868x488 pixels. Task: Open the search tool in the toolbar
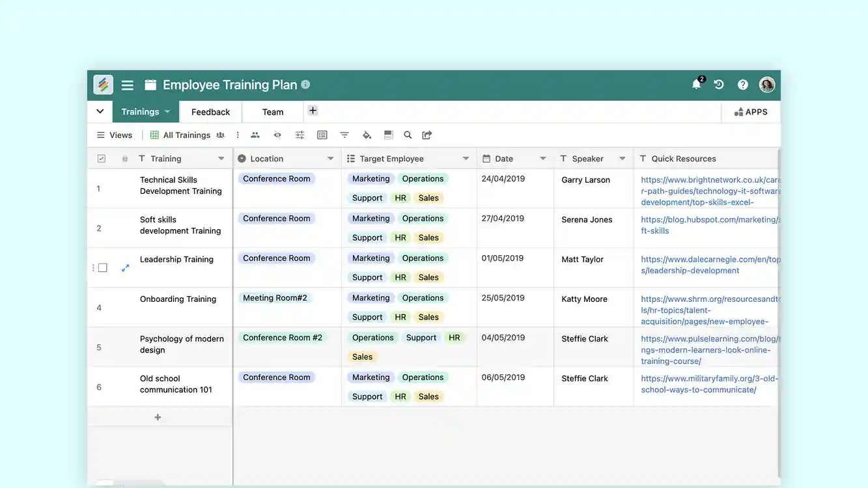(408, 135)
